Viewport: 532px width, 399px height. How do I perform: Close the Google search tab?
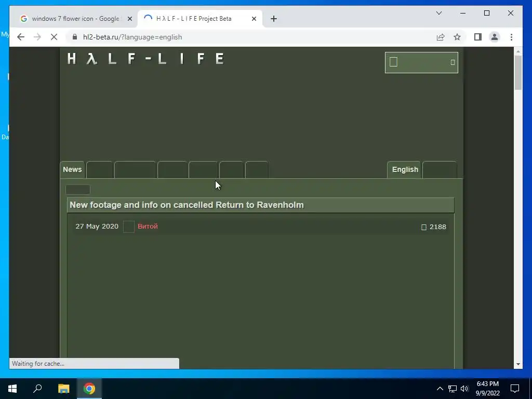point(129,19)
